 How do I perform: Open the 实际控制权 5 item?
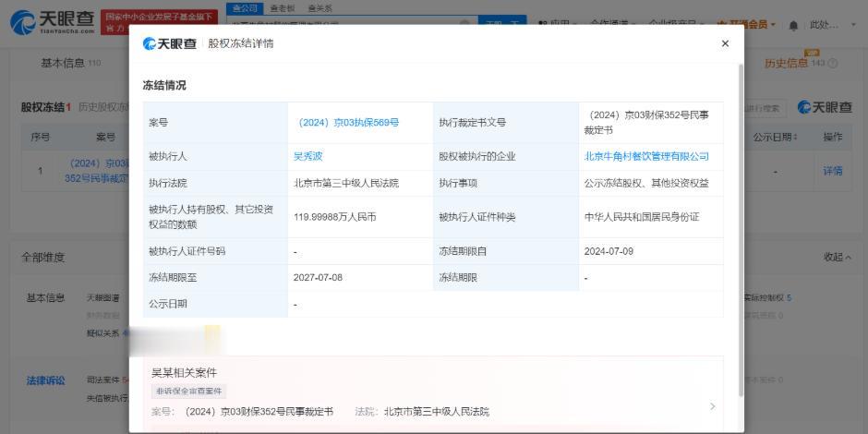(767, 298)
